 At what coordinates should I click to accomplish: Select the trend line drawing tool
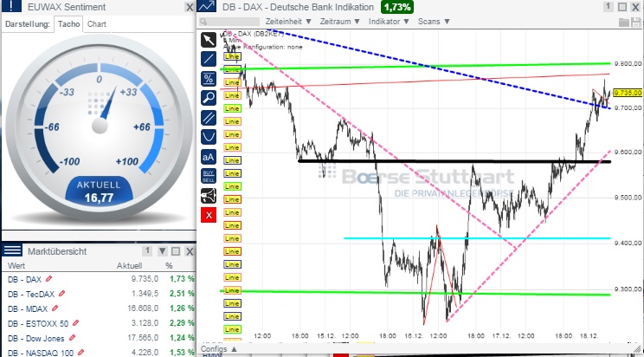point(208,59)
